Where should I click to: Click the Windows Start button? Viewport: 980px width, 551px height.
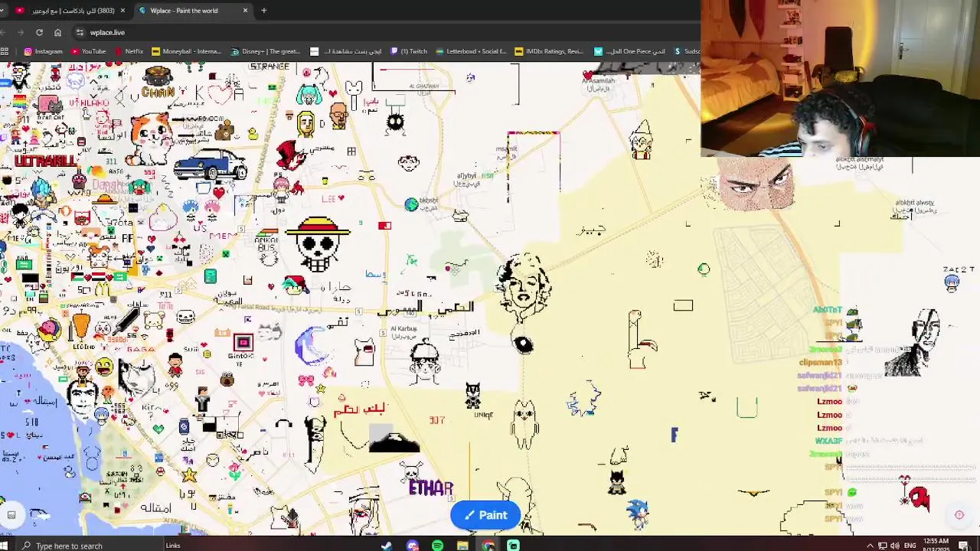point(4,546)
